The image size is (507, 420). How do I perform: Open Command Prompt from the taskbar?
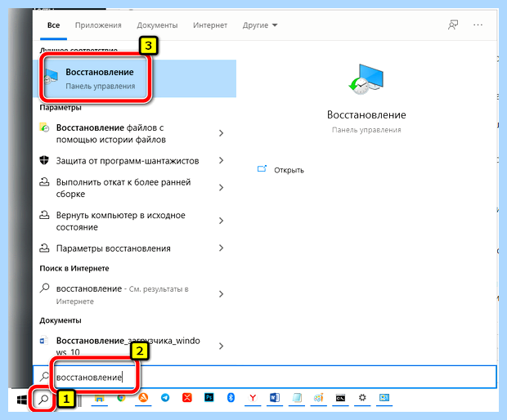340,398
